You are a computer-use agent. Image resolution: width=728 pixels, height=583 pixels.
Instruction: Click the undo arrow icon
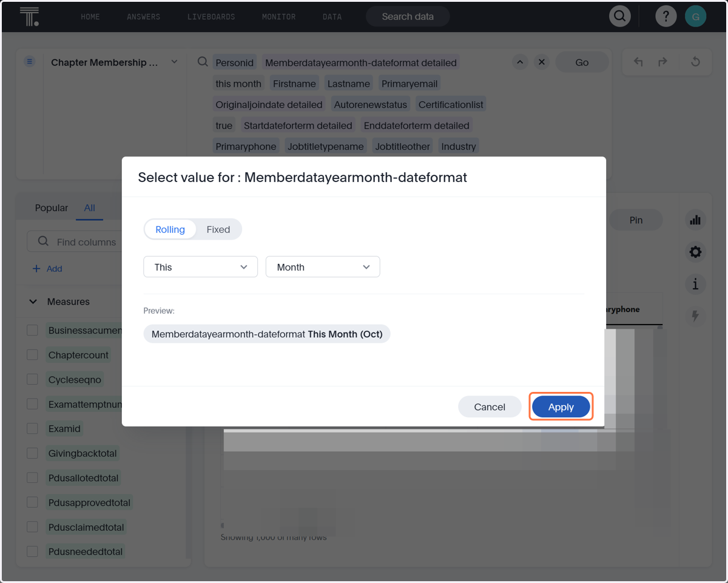pos(638,62)
